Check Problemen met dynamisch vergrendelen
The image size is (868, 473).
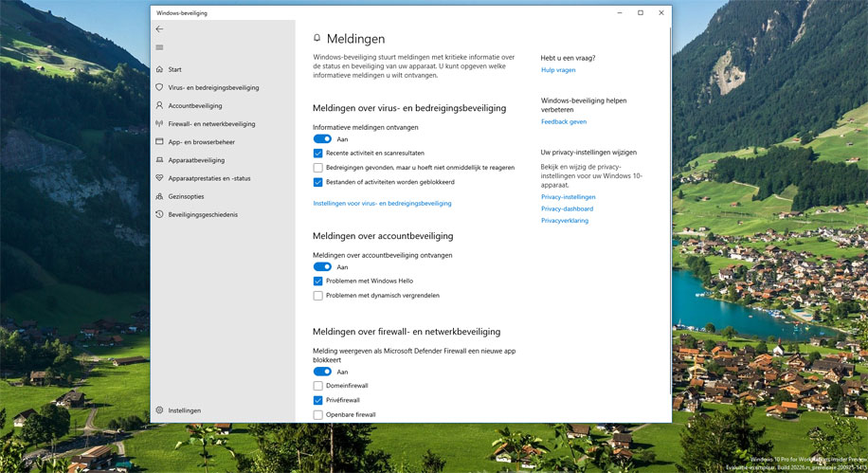pos(317,295)
